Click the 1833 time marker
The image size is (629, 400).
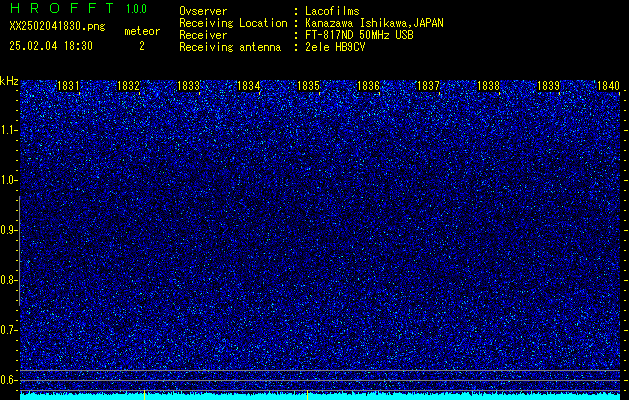(x=189, y=86)
